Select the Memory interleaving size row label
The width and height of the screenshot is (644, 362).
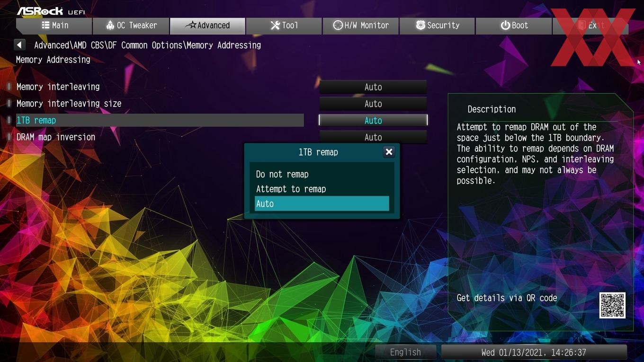click(x=69, y=103)
